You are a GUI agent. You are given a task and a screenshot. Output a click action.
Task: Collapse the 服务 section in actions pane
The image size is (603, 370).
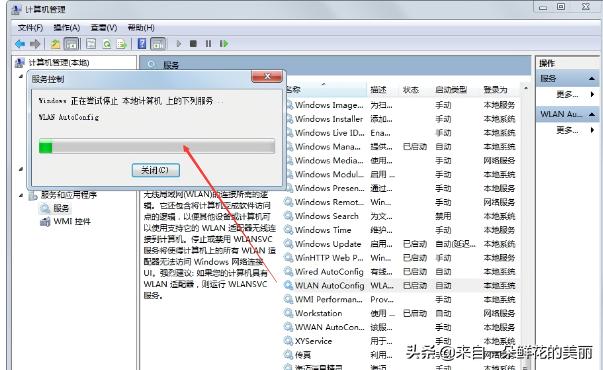pyautogui.click(x=592, y=79)
